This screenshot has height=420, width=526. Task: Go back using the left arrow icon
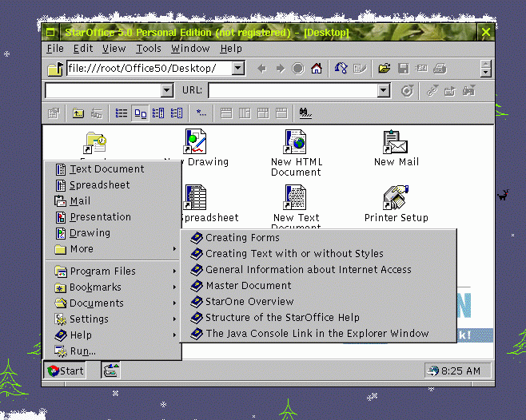[x=261, y=69]
